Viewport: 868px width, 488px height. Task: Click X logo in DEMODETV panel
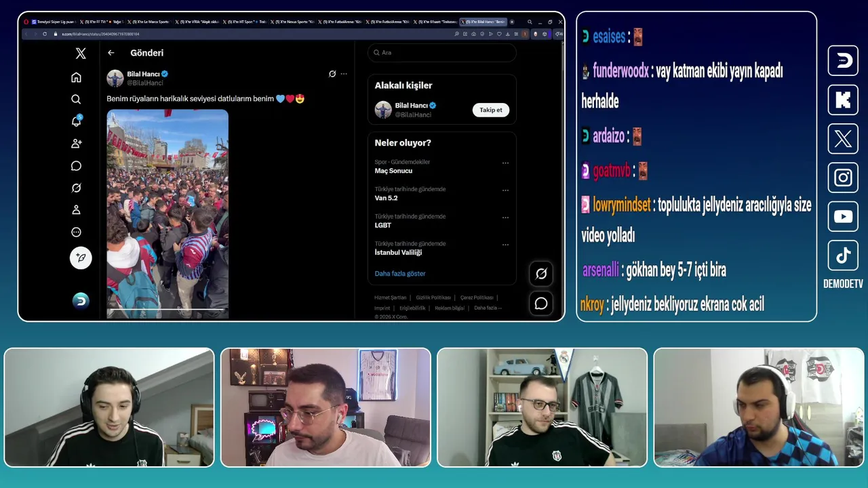843,139
